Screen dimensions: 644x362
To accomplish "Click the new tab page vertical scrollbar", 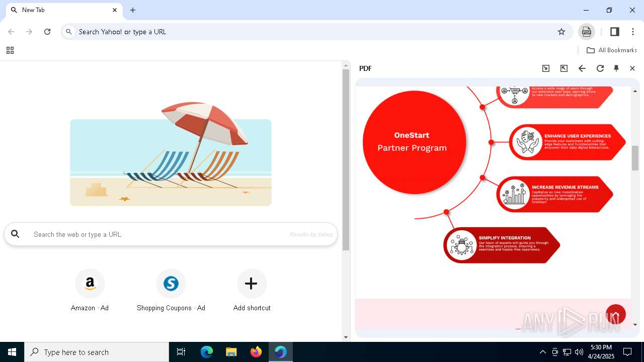I will tap(346, 160).
